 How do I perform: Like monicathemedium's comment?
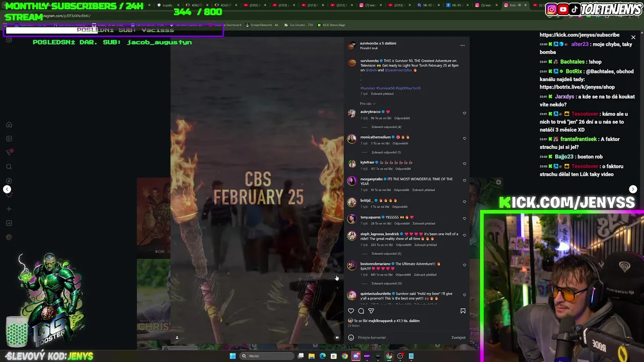coord(464,138)
